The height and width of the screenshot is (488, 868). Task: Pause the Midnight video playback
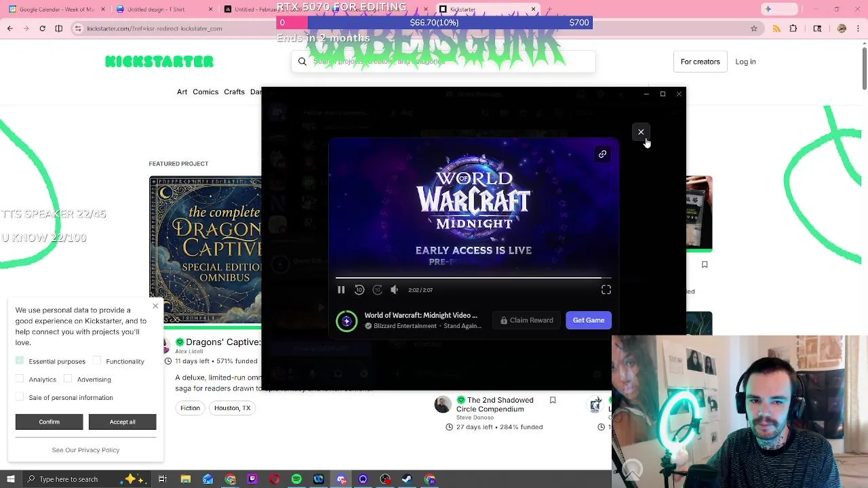pyautogui.click(x=341, y=290)
